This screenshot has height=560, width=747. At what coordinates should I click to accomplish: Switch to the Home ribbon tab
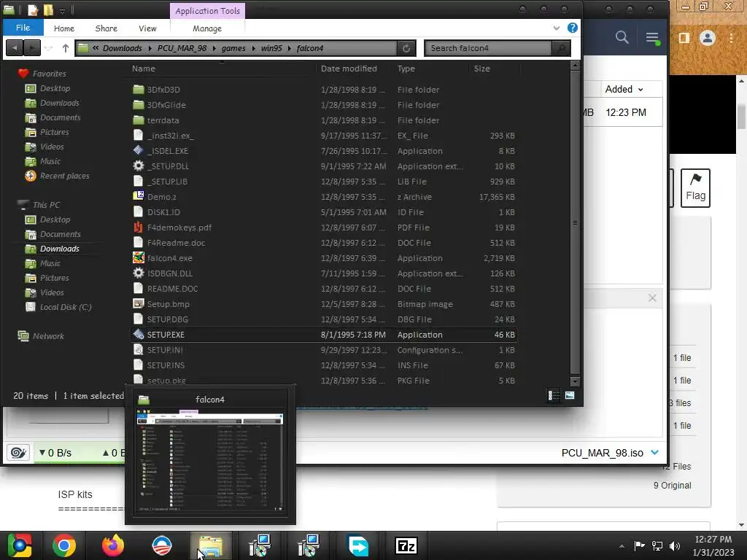click(x=64, y=28)
